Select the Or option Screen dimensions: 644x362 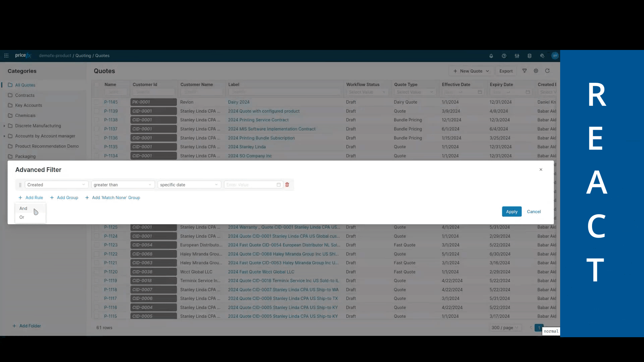click(x=22, y=217)
